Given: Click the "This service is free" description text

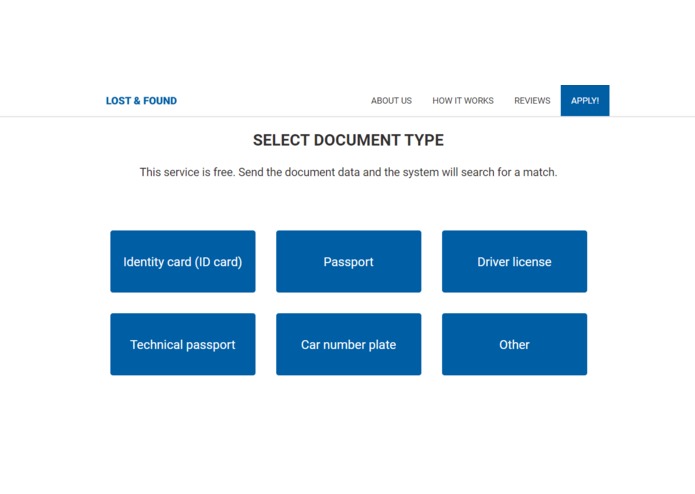Looking at the screenshot, I should pos(348,172).
